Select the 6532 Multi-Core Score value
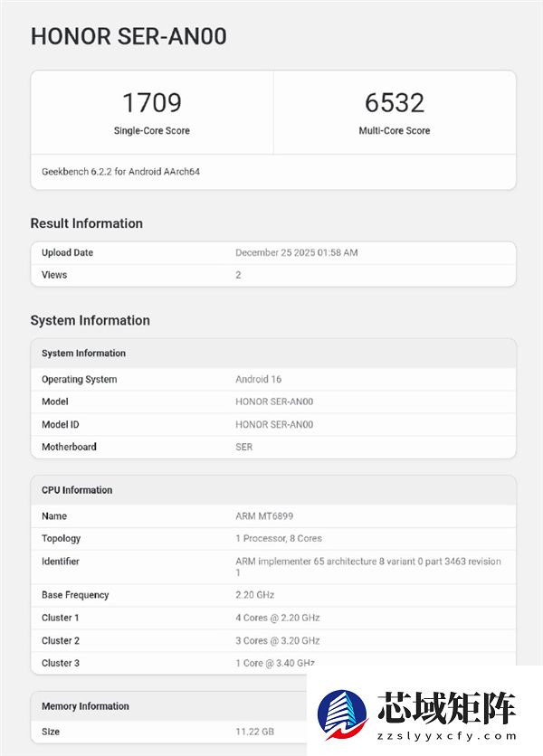The image size is (543, 756). click(395, 102)
